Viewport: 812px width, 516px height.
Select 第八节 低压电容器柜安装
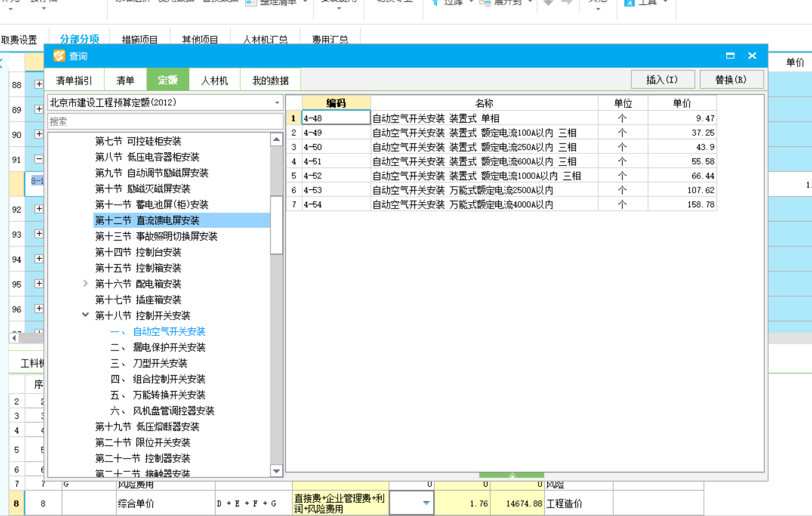point(147,156)
